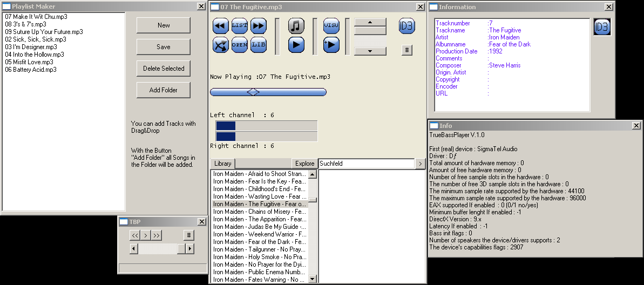Click the >> next button in TBP

pyautogui.click(x=156, y=235)
